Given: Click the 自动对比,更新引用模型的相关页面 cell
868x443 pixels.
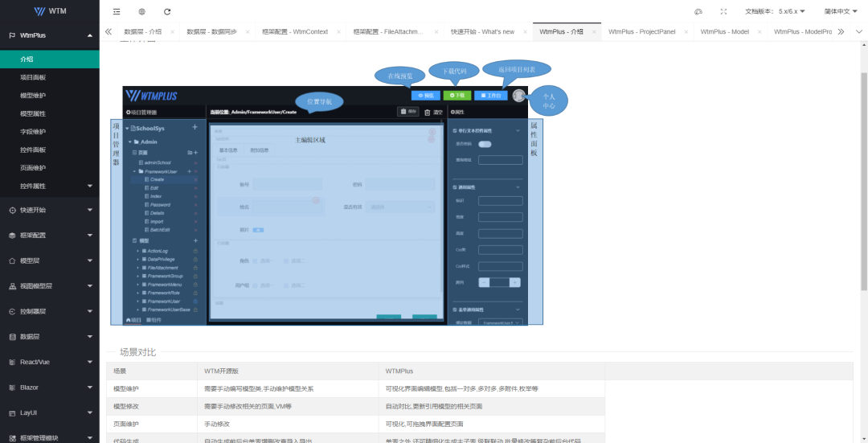Looking at the screenshot, I should point(492,407).
